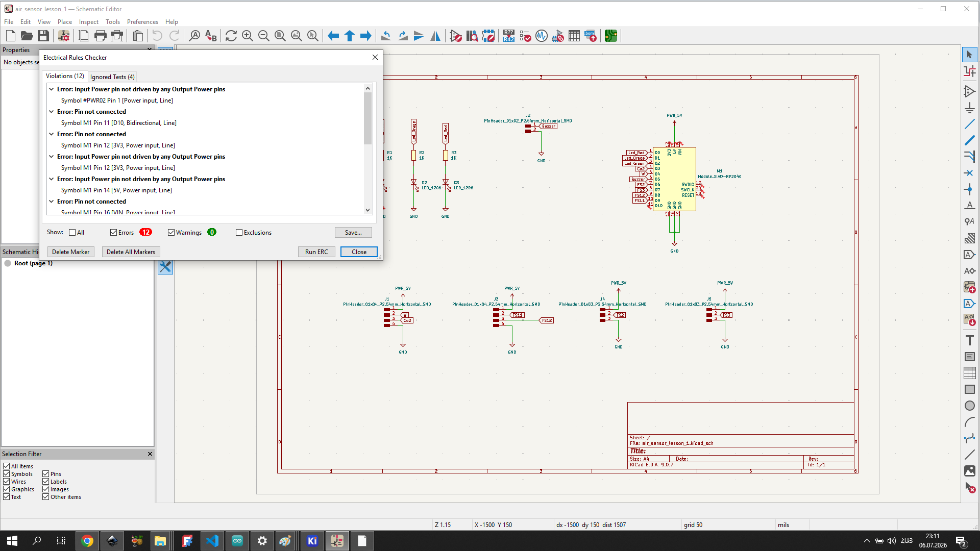Screen dimensions: 980x551
Task: Select the Draw Wires tool
Action: point(970,124)
